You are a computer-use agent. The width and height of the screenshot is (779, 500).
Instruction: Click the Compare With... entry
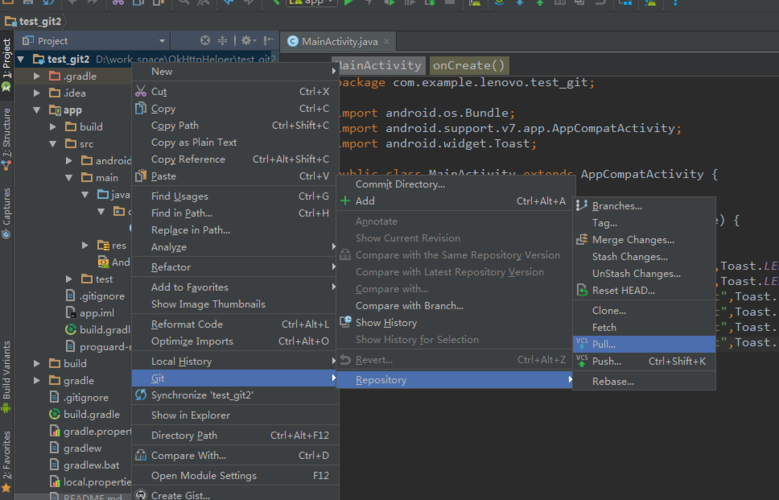(235, 455)
